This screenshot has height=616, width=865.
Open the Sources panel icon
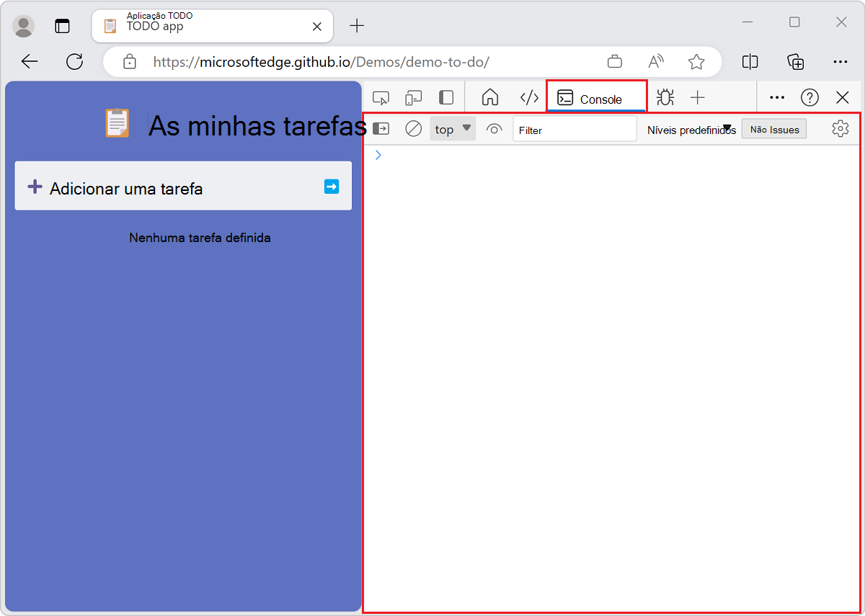(x=529, y=97)
